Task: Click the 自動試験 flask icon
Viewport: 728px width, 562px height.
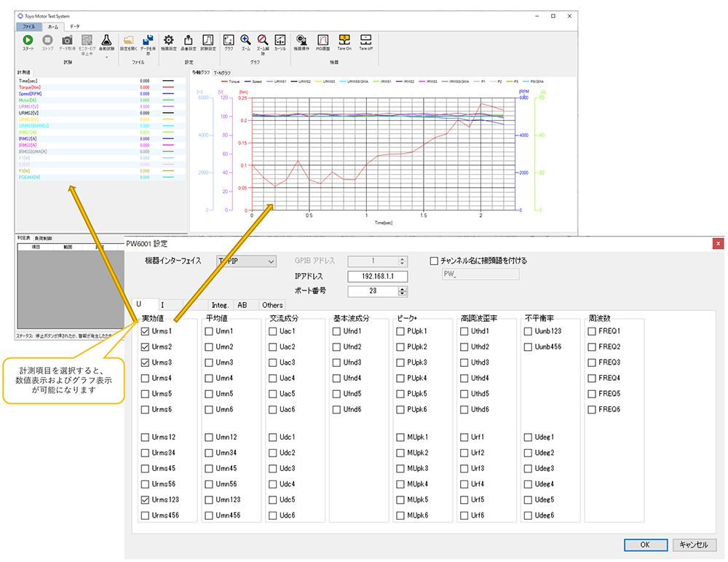Action: point(106,41)
